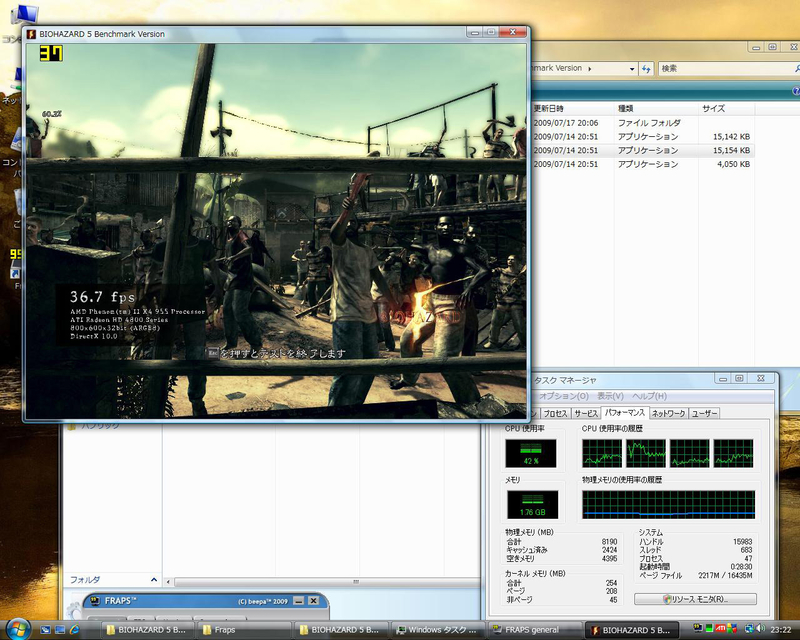Click the first CPU core history graph
The image size is (800, 640).
point(602,453)
